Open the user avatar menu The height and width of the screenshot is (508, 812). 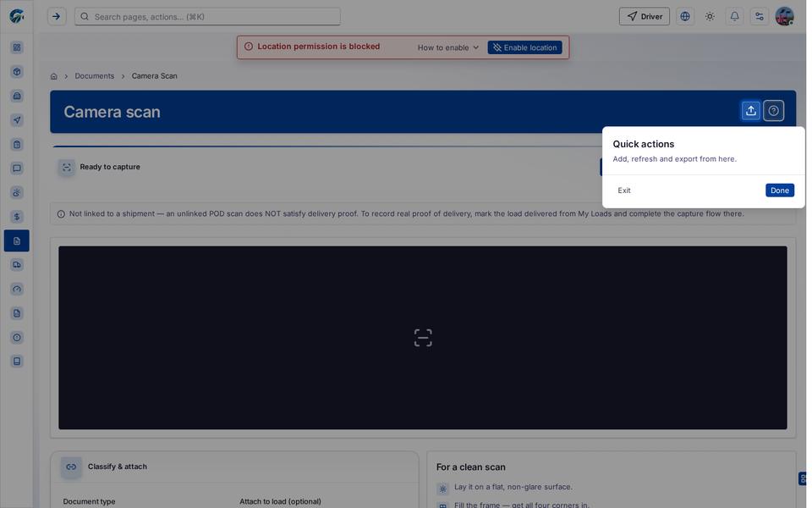(x=784, y=17)
